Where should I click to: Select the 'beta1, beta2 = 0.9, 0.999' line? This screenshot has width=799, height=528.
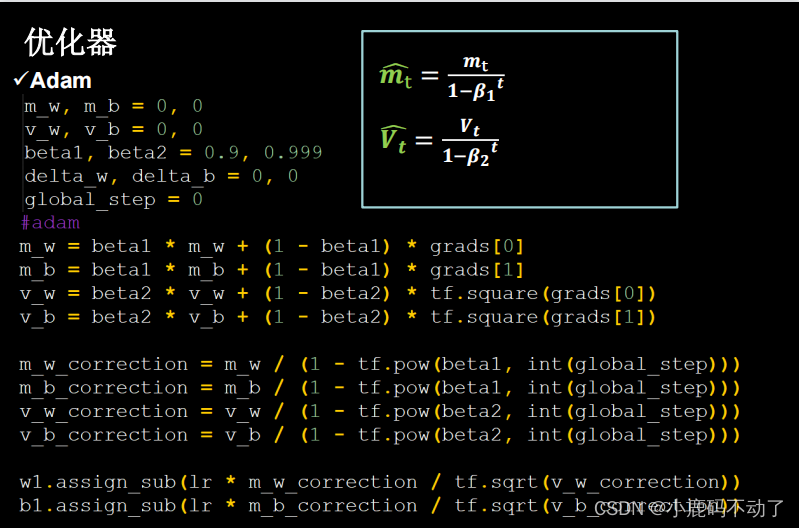173,152
